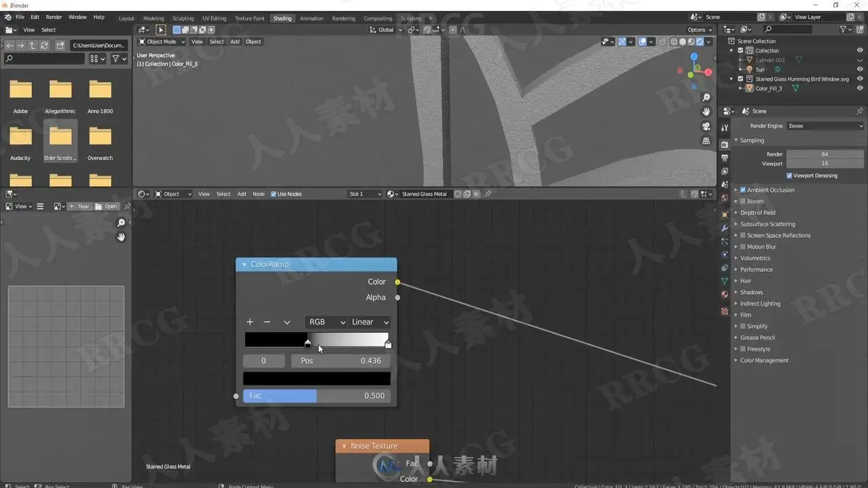This screenshot has width=868, height=488.
Task: Switch to the Modeling workspace tab
Action: pos(153,18)
